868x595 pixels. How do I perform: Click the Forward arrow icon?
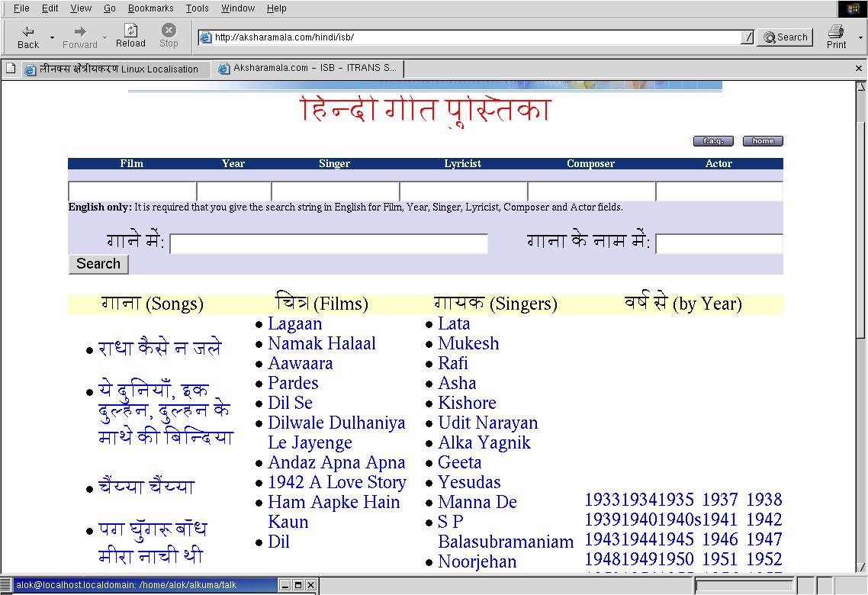click(80, 31)
